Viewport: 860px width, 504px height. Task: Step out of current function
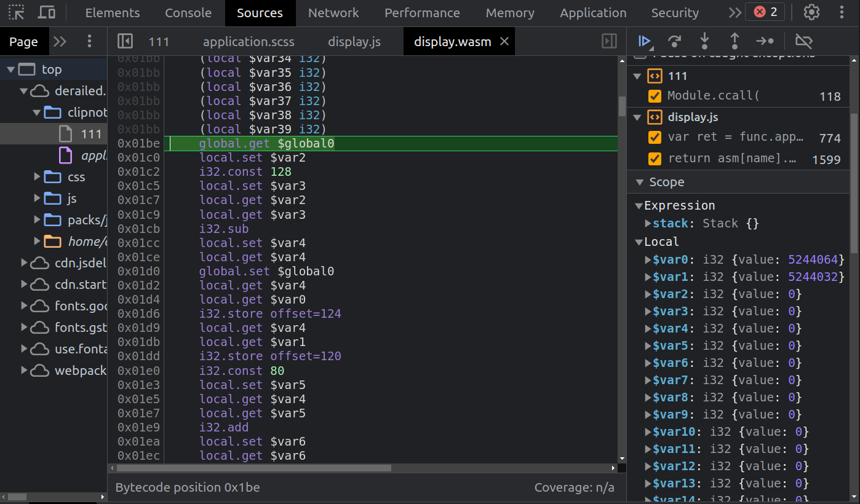click(x=735, y=42)
